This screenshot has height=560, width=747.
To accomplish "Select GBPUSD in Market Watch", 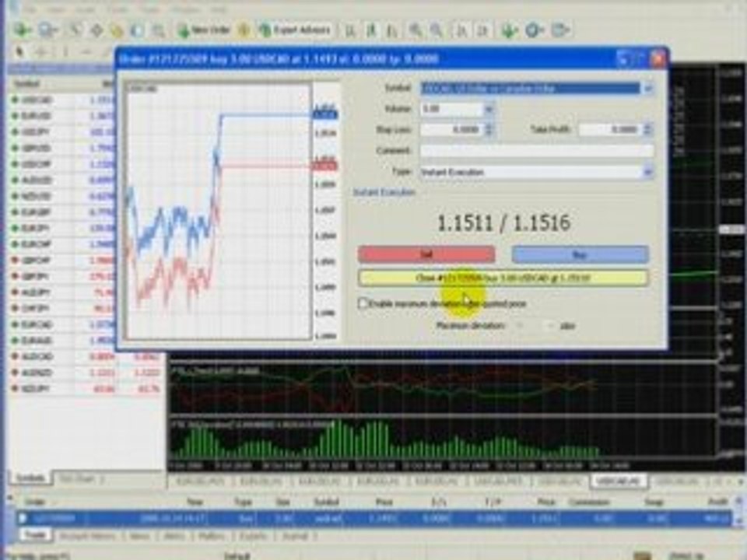I will (x=37, y=148).
